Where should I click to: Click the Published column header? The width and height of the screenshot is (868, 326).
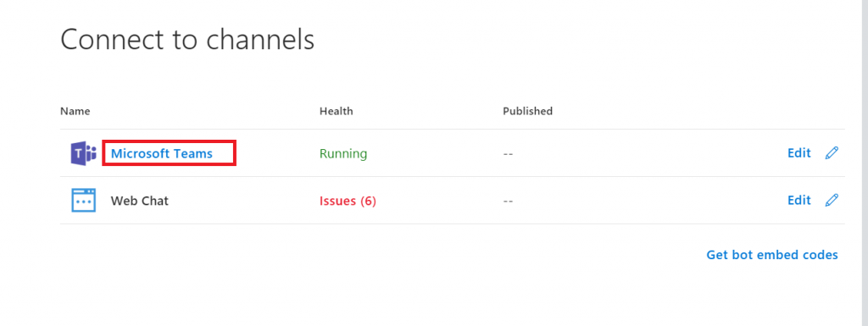527,111
